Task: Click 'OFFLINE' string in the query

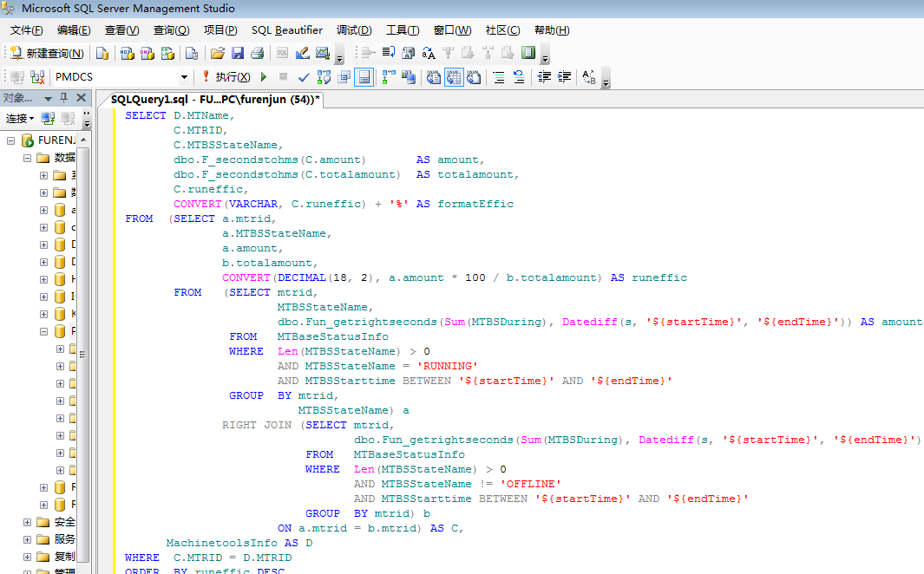Action: tap(530, 484)
